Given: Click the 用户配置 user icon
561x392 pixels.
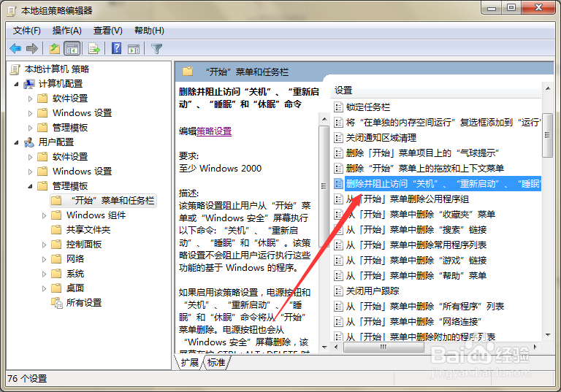Looking at the screenshot, I should (29, 142).
